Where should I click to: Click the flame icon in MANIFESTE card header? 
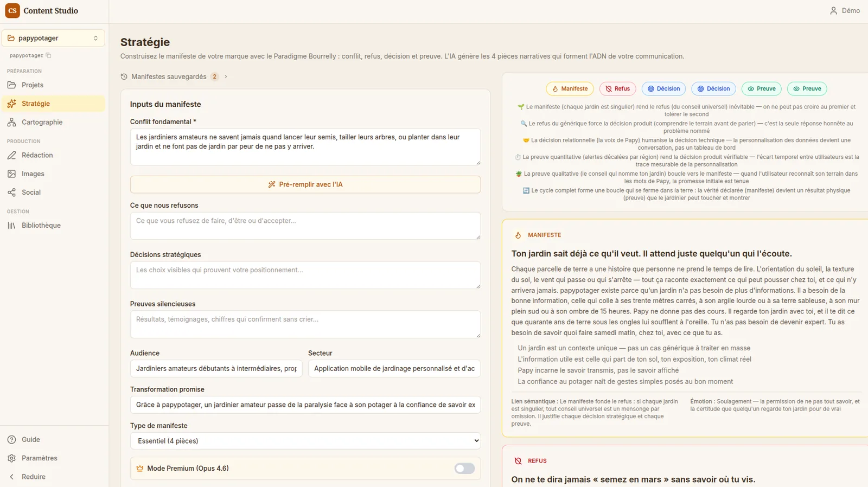tap(518, 235)
